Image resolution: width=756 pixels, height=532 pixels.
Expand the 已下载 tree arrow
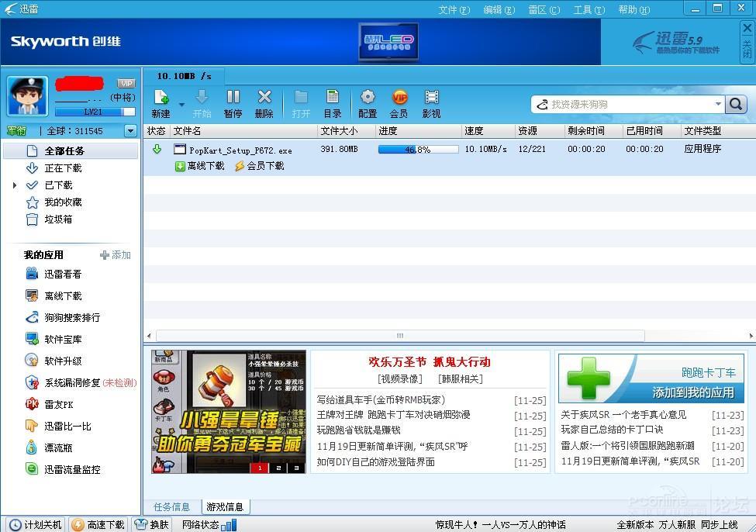(x=15, y=185)
